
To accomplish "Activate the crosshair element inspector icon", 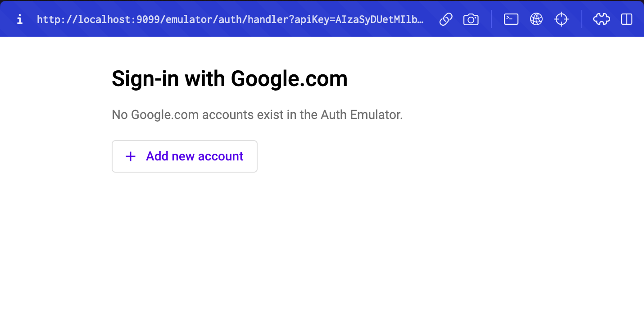I will (561, 19).
